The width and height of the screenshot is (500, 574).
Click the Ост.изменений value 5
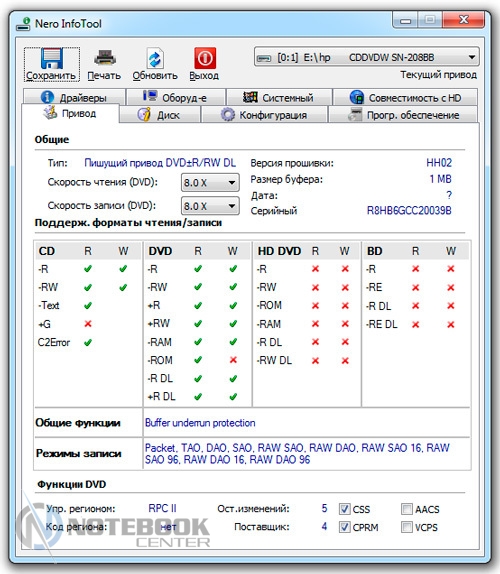(324, 508)
